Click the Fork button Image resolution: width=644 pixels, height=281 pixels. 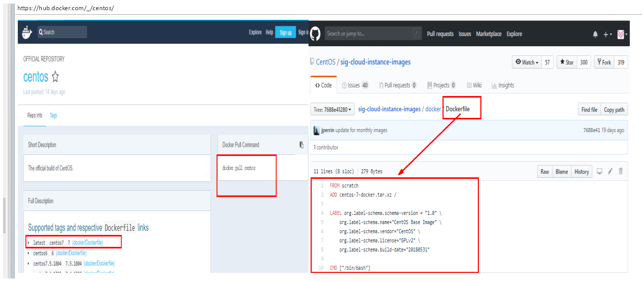click(x=603, y=63)
